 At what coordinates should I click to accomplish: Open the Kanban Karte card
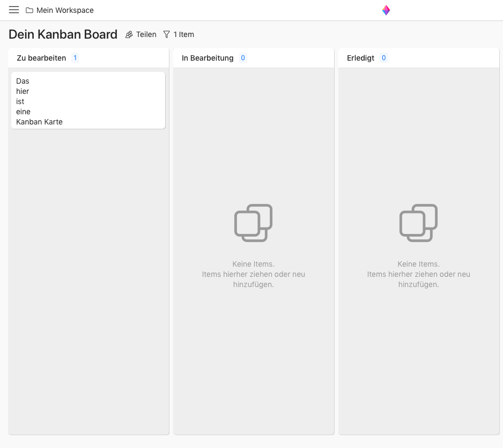pyautogui.click(x=88, y=100)
